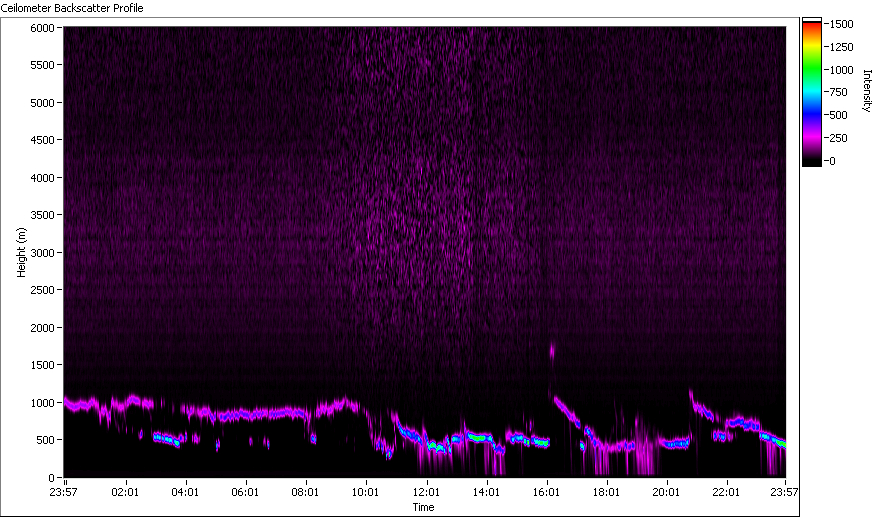Viewport: 876px width, 517px height.
Task: Select the 4500 height tick label
Action: (42, 140)
